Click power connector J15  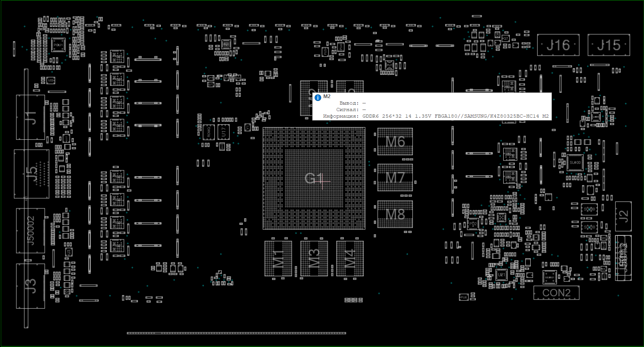(x=608, y=45)
